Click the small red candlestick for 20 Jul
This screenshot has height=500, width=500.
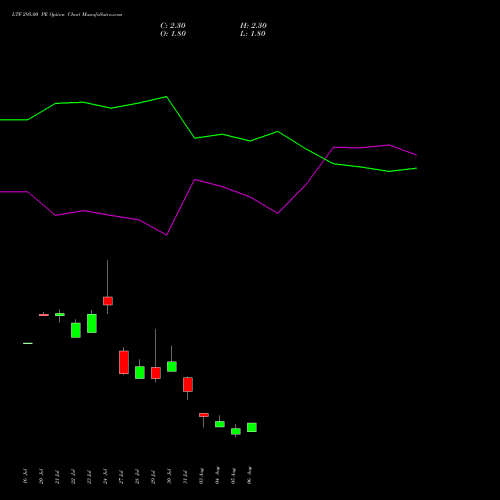44,315
